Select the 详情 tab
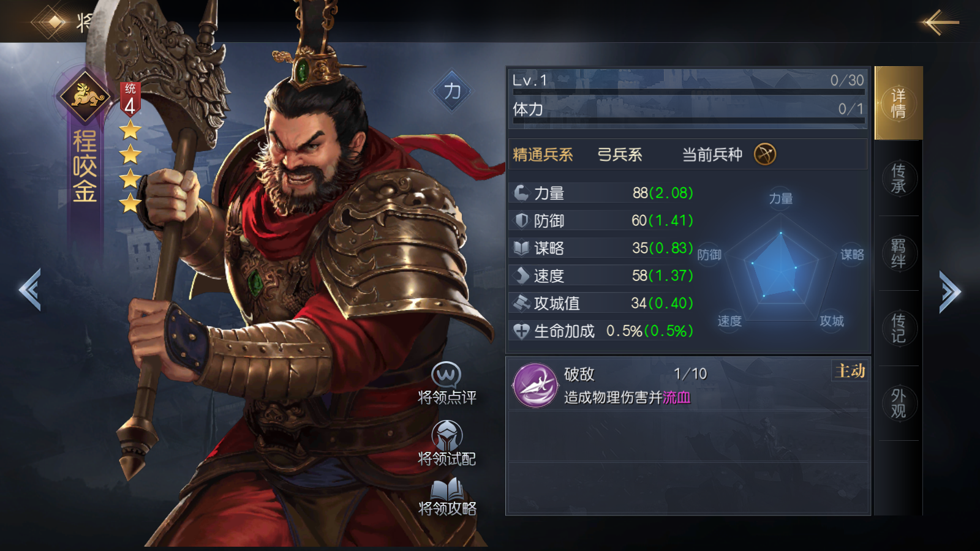 click(x=899, y=103)
